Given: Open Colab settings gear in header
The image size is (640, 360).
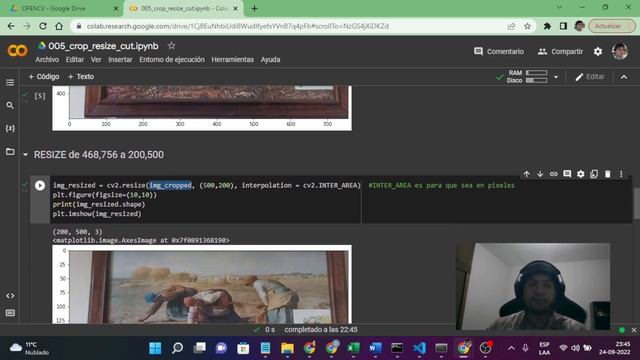Looking at the screenshot, I should tap(598, 51).
